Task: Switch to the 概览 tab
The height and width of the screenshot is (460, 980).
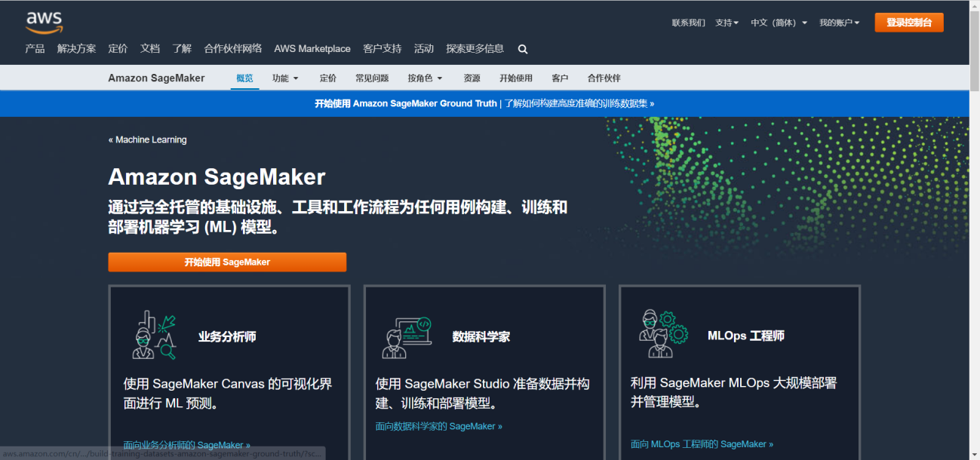Action: click(x=244, y=78)
